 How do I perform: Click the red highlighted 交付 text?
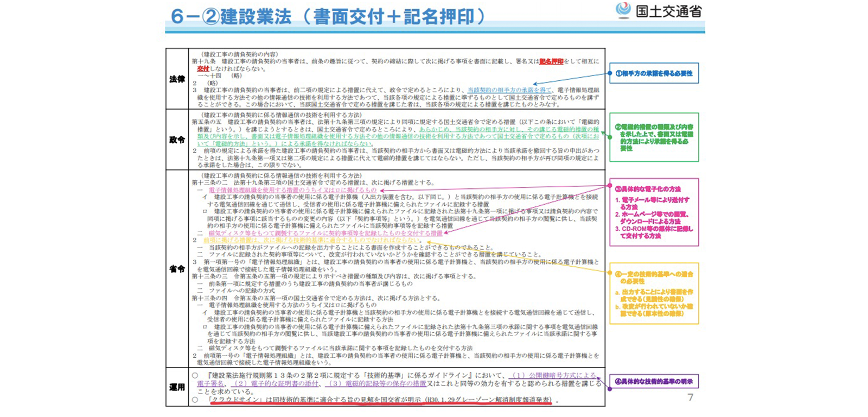[x=203, y=69]
